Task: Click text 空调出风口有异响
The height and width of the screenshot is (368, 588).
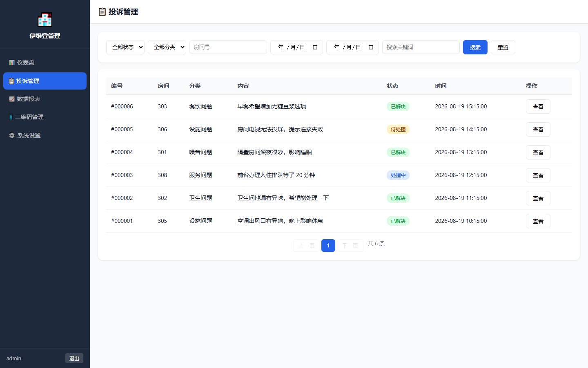Action: tap(260, 221)
